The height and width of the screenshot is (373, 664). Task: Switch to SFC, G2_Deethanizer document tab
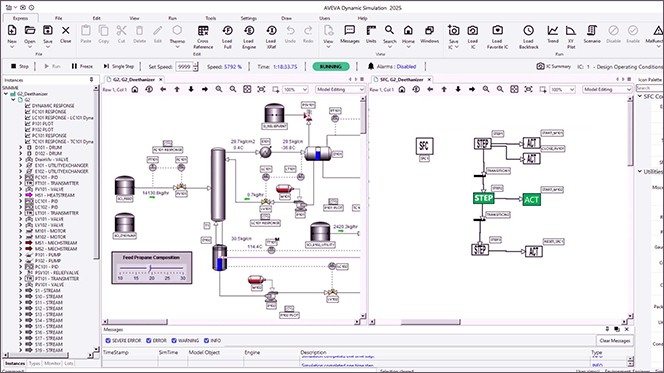coord(401,80)
